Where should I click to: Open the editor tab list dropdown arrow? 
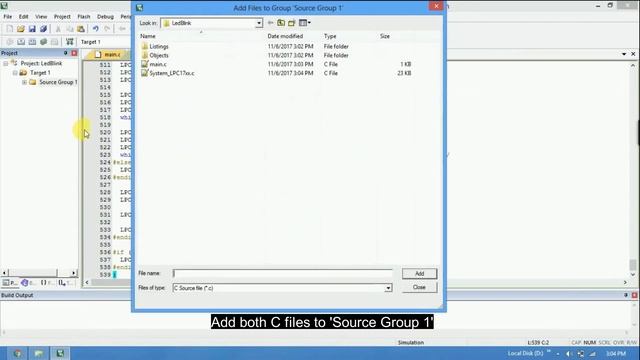click(x=624, y=54)
